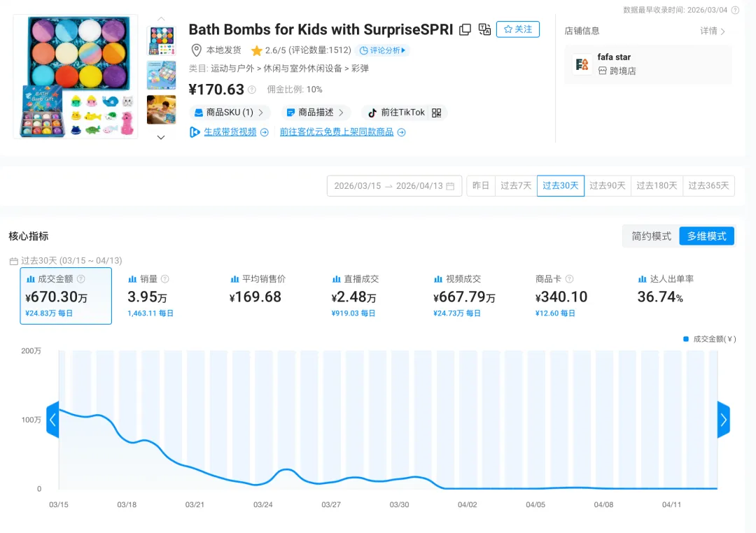Select the second product thumbnail in the sidebar

(x=161, y=75)
